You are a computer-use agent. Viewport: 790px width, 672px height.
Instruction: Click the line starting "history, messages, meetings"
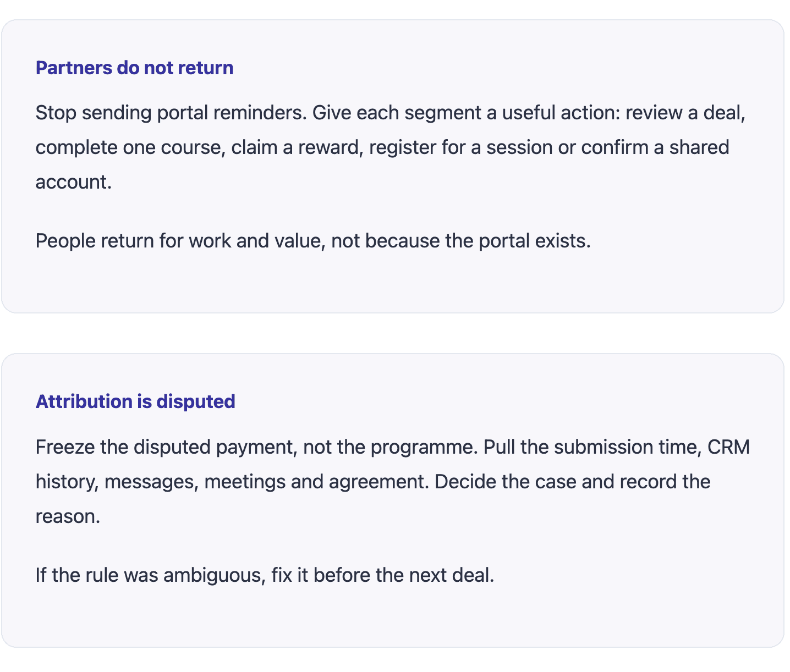[x=373, y=482]
